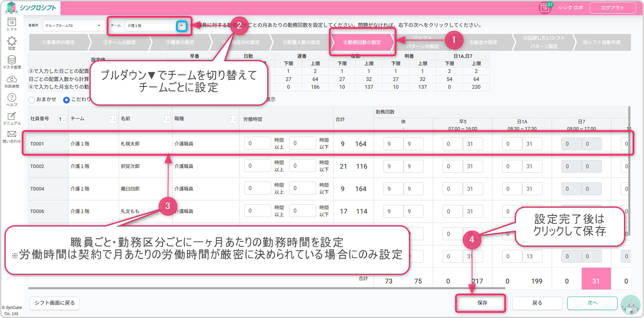Click the 問い合わせ envelope icon
644x318 pixels.
[12, 134]
